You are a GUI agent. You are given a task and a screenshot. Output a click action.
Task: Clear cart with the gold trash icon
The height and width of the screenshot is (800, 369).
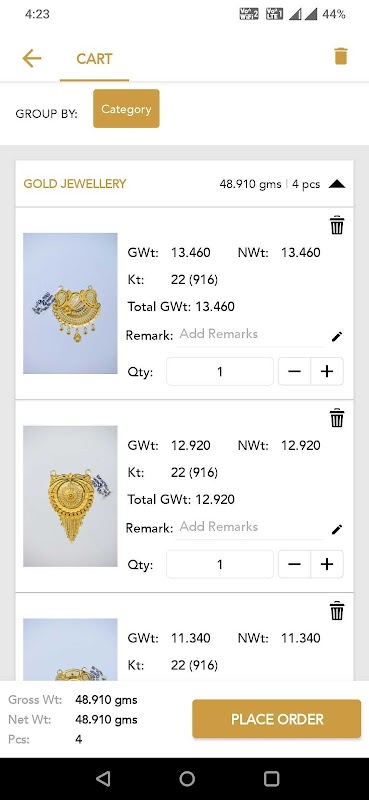tap(340, 56)
